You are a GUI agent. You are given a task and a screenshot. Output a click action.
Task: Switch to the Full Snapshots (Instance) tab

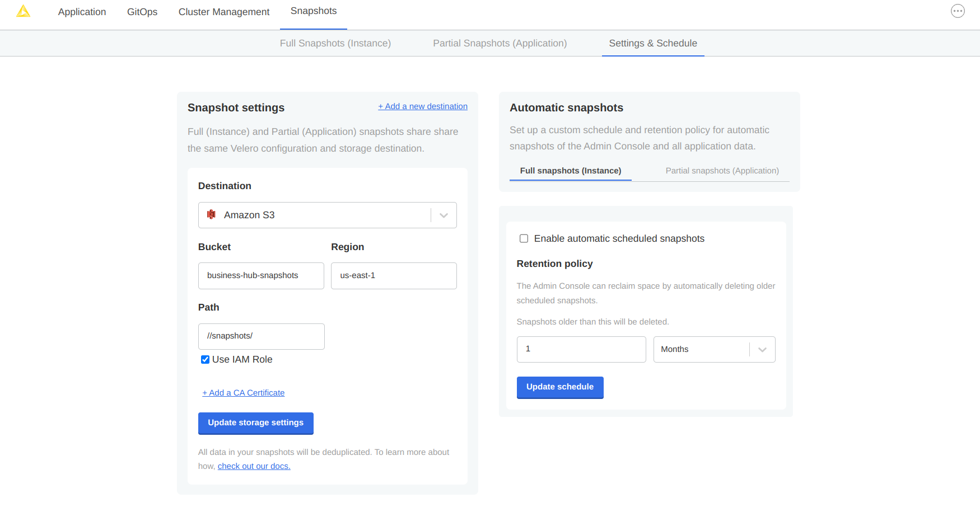(335, 43)
